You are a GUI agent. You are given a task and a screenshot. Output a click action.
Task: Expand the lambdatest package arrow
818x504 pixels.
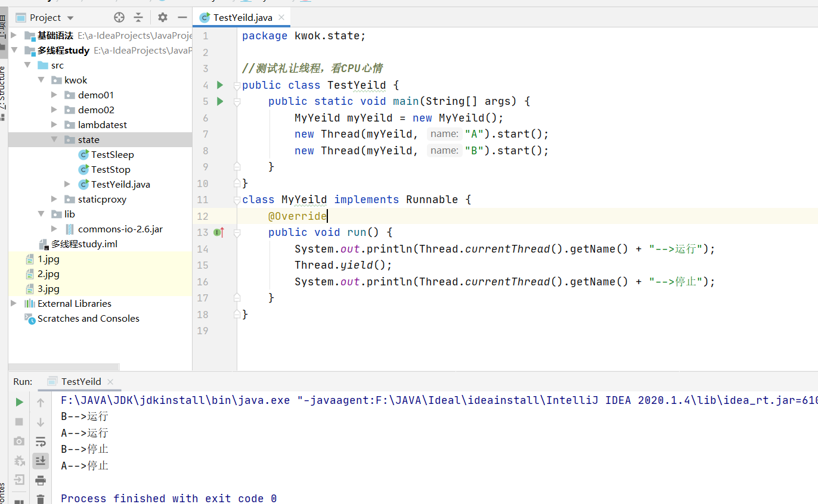pyautogui.click(x=54, y=125)
